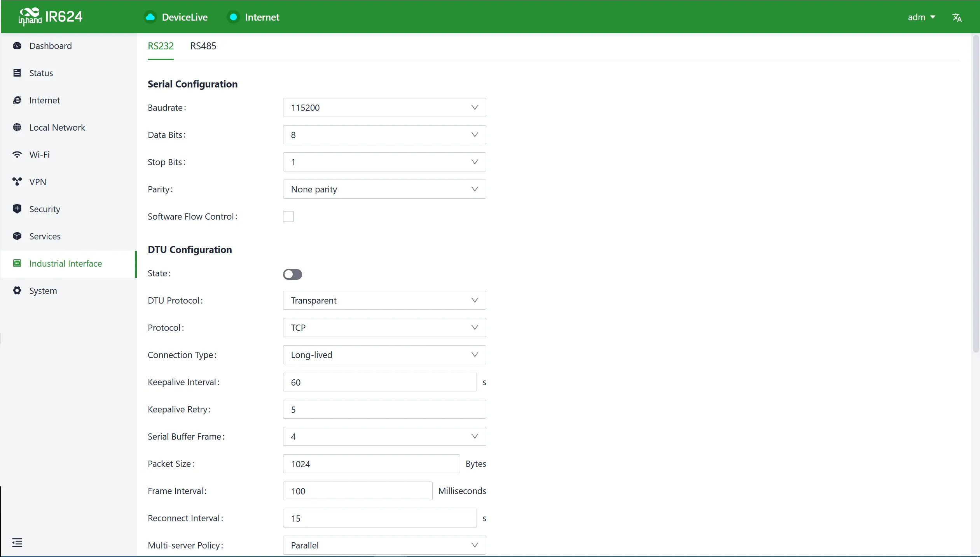Enable the Software Flow Control checkbox
980x557 pixels.
click(x=288, y=217)
